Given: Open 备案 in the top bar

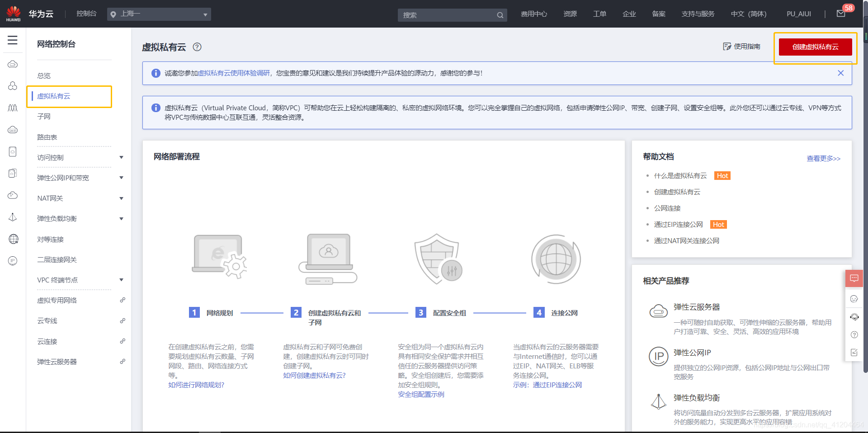Looking at the screenshot, I should [x=659, y=14].
